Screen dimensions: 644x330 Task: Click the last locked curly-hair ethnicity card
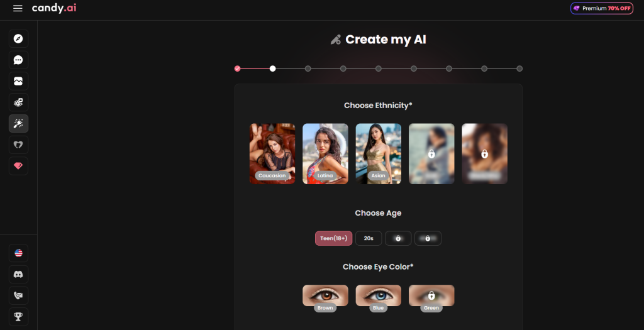pyautogui.click(x=485, y=154)
